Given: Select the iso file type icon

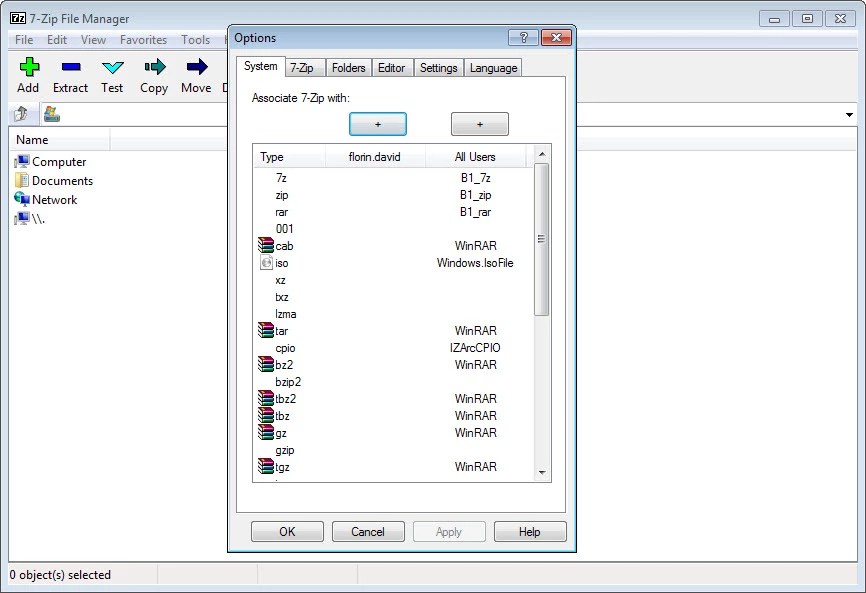Looking at the screenshot, I should (266, 263).
